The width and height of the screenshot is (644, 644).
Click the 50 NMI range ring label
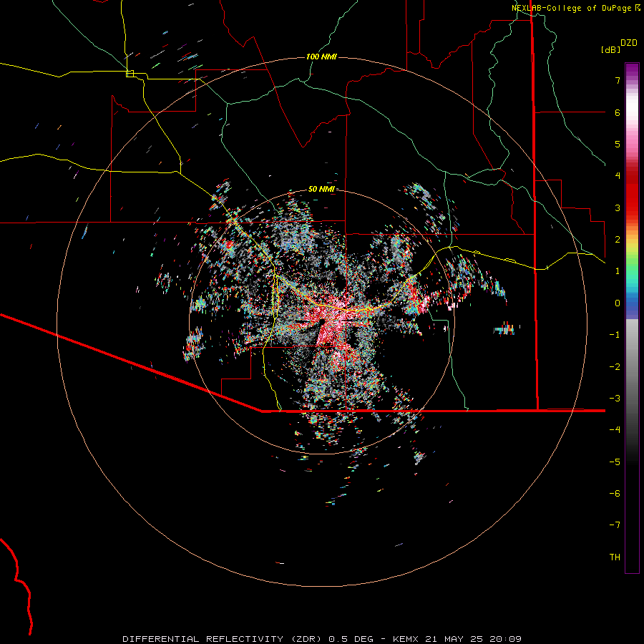(321, 189)
